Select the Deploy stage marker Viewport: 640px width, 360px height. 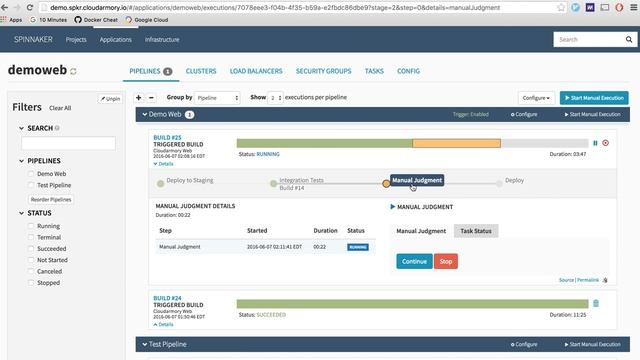[499, 184]
